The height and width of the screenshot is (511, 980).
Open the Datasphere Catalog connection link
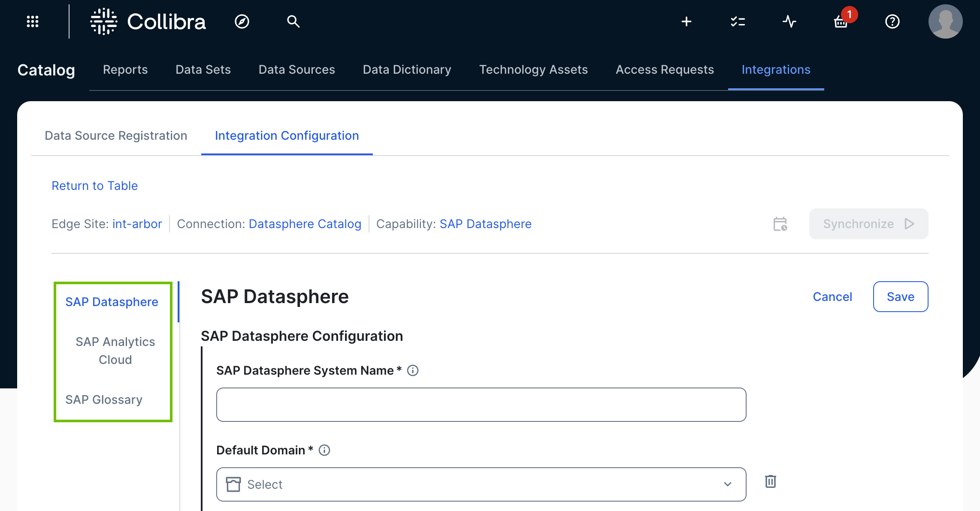point(305,224)
